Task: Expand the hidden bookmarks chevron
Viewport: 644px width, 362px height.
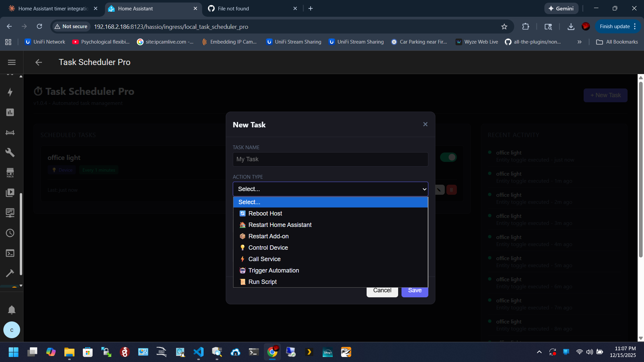Action: [579, 42]
